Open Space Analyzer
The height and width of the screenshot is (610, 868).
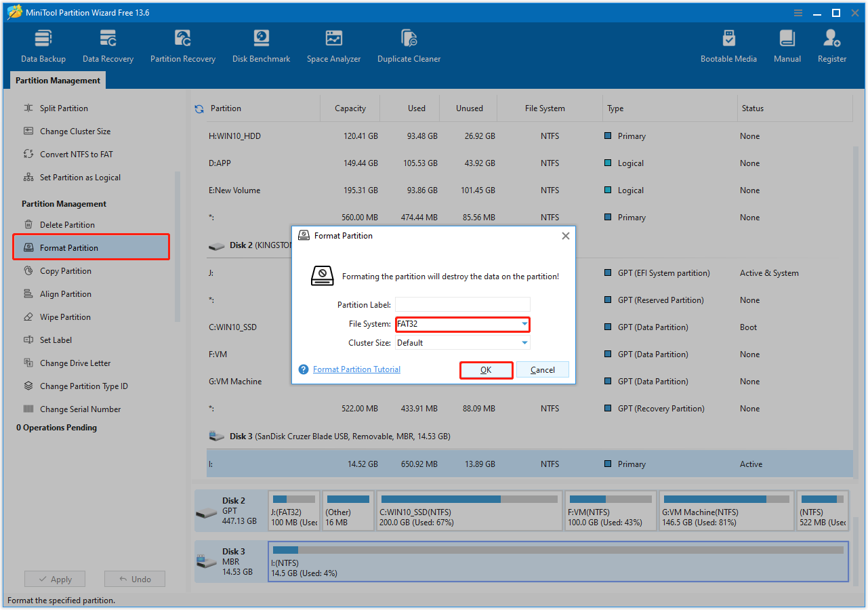333,46
